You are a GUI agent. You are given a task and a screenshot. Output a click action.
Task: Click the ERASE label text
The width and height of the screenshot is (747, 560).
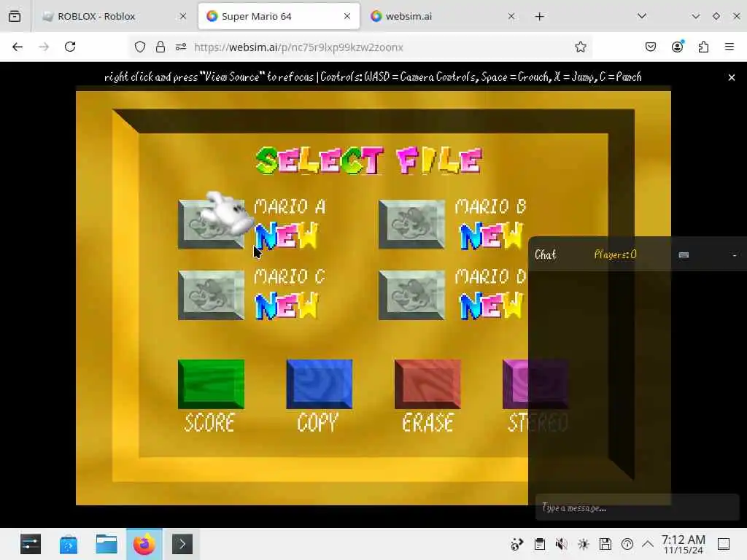427,423
